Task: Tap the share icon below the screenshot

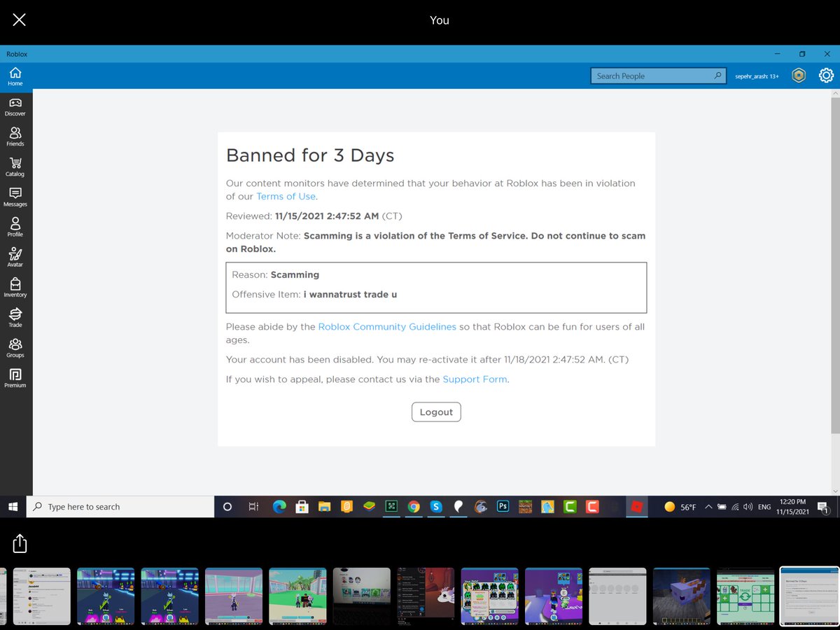Action: coord(20,542)
